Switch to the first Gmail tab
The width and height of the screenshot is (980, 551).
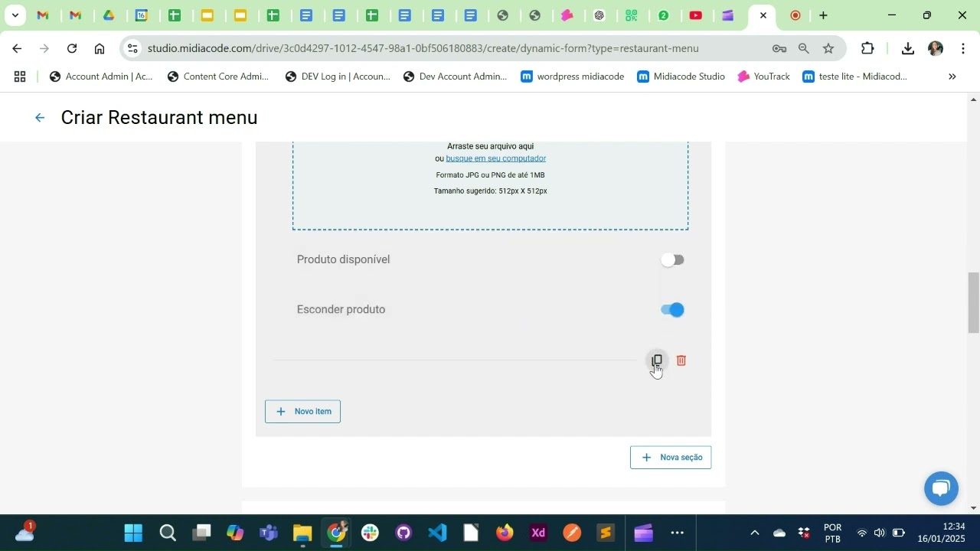(x=43, y=15)
